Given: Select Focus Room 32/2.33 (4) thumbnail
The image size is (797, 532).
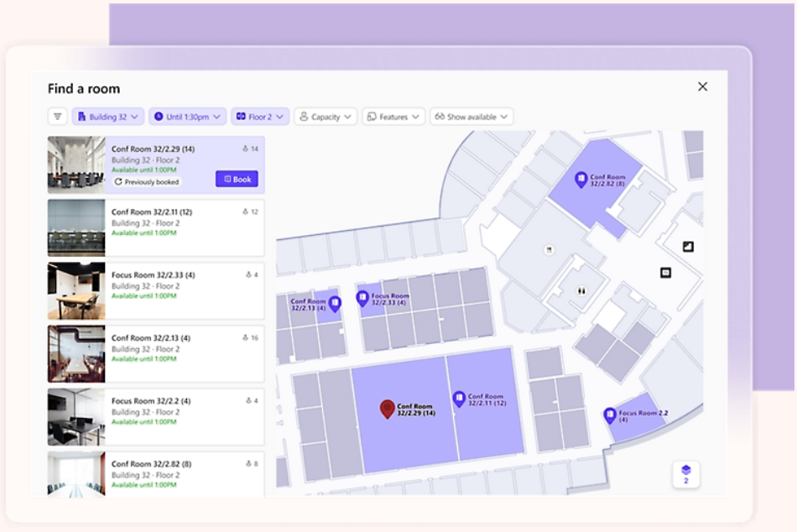Looking at the screenshot, I should coord(76,291).
